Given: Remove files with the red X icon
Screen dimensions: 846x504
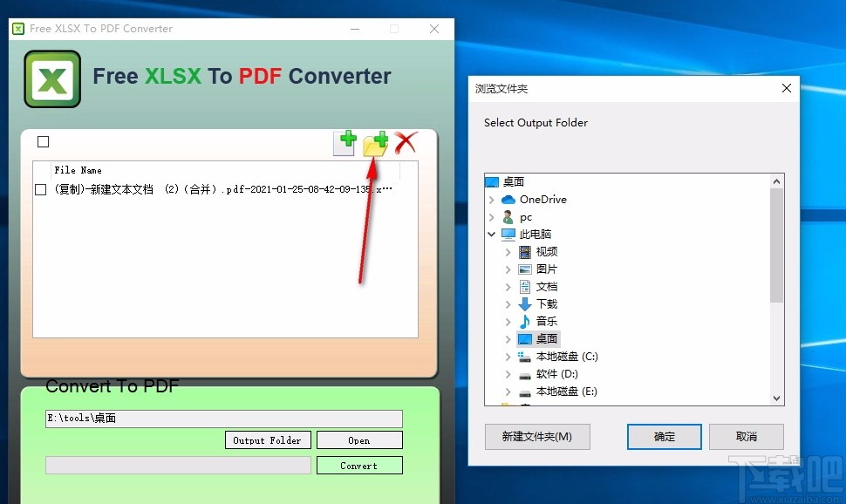Looking at the screenshot, I should (405, 142).
